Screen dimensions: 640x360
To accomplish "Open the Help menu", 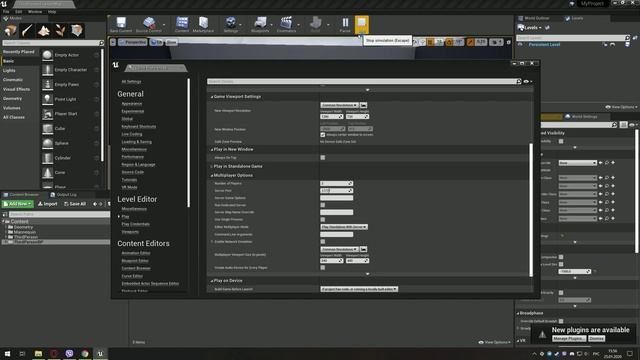I will coord(52,12).
